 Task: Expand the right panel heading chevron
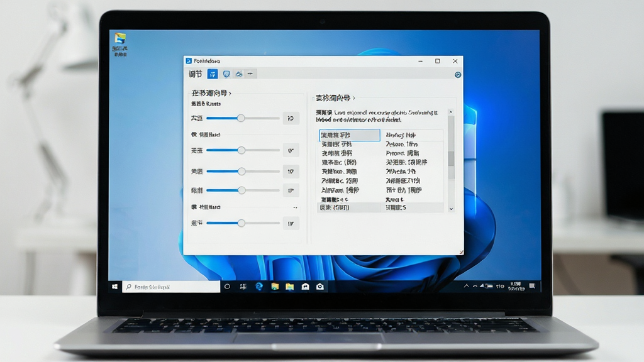point(353,98)
